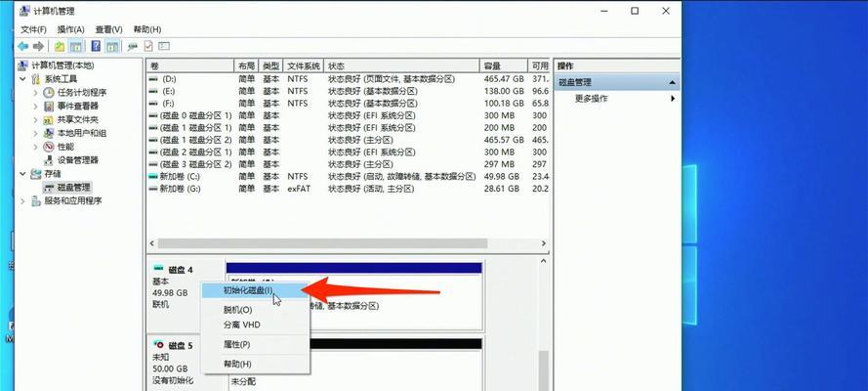The height and width of the screenshot is (391, 868).
Task: Sort by the 布局 column header
Action: pyautogui.click(x=247, y=65)
